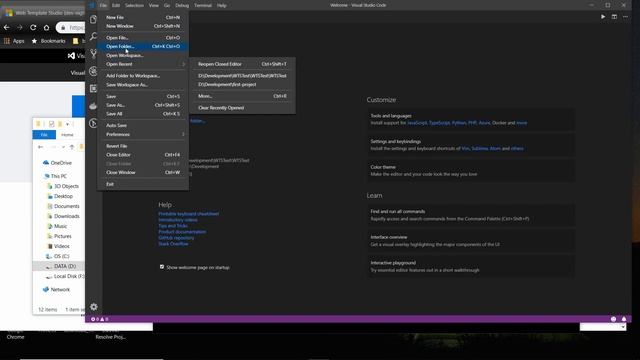The width and height of the screenshot is (640, 360).
Task: Open the Terminal menu
Action: coord(203,5)
